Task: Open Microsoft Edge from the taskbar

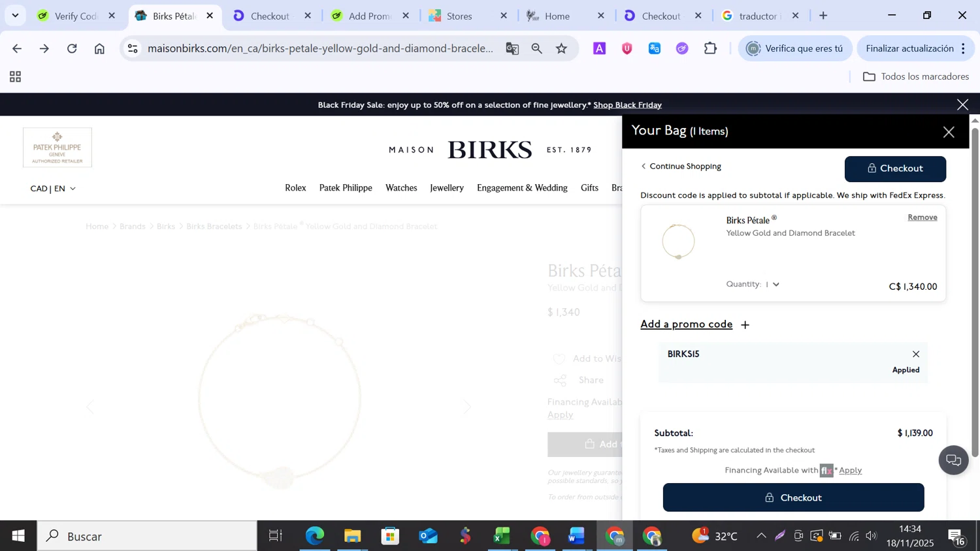Action: 314,536
